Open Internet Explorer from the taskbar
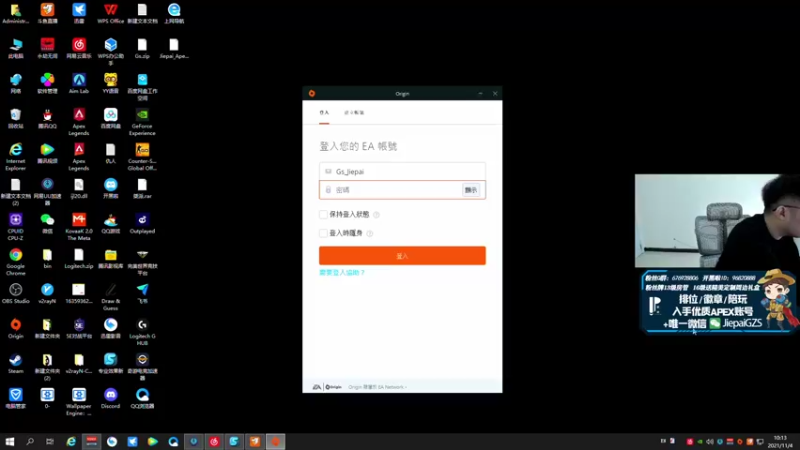The width and height of the screenshot is (800, 450). pyautogui.click(x=71, y=441)
